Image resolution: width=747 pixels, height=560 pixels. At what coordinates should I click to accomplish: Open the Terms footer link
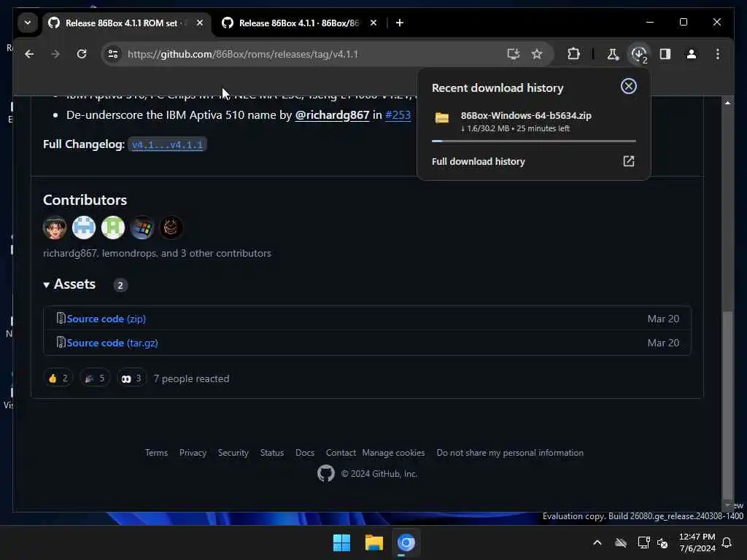pos(156,452)
